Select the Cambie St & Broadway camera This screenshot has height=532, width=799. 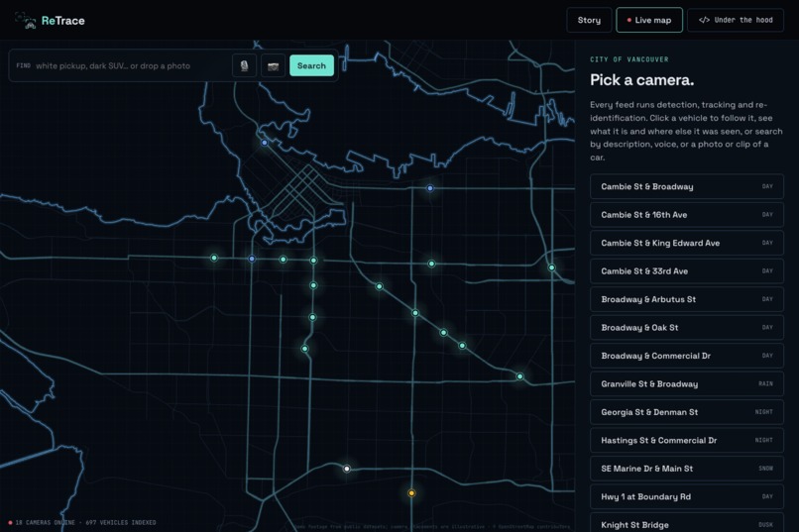point(686,187)
